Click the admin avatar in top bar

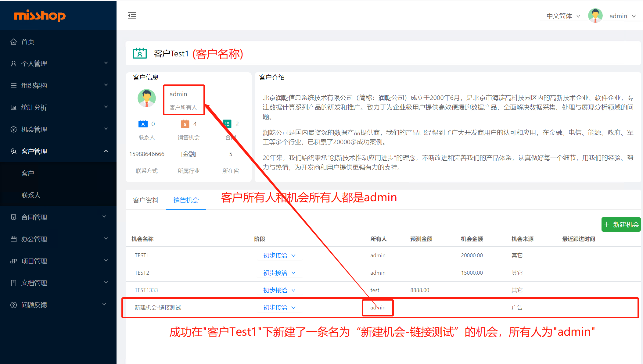click(x=595, y=16)
